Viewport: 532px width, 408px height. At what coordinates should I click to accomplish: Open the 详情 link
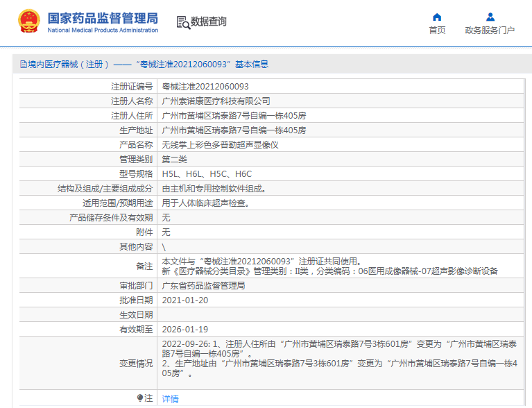[170, 398]
